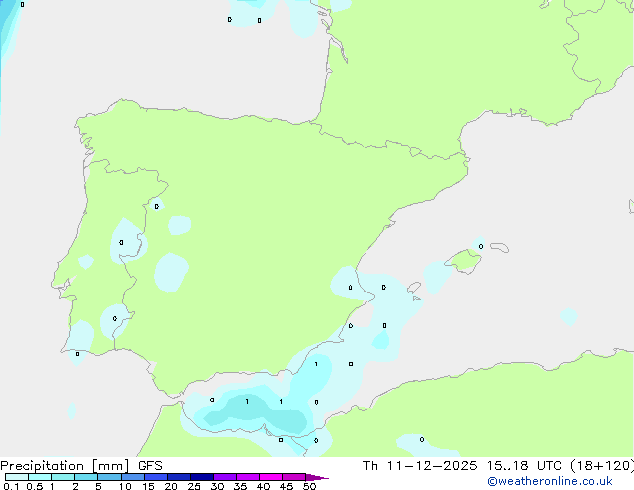634x490 pixels.
Task: Pick the 5–10 mm legend color swatch
Action: pos(109,477)
